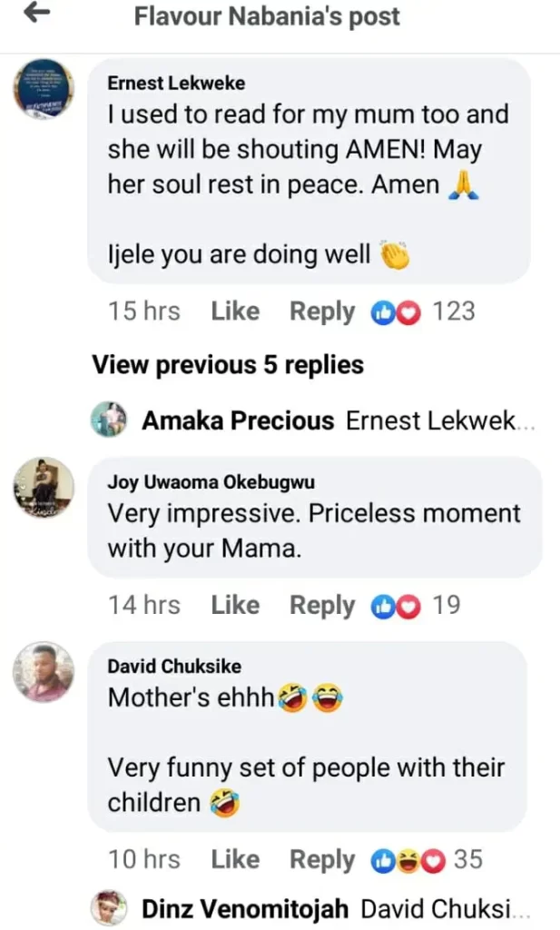Tap David Chuksike's profile photo
Viewport: 560px width, 930px height.
(44, 672)
